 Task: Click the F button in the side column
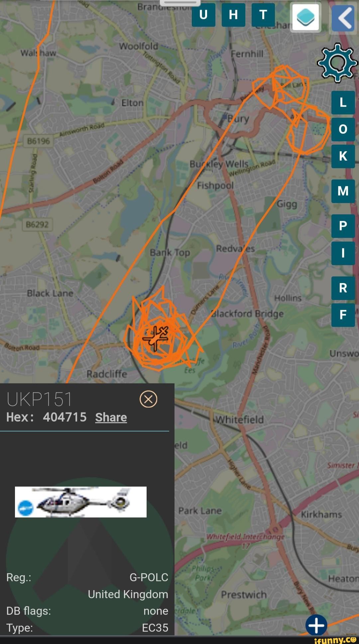(x=343, y=315)
